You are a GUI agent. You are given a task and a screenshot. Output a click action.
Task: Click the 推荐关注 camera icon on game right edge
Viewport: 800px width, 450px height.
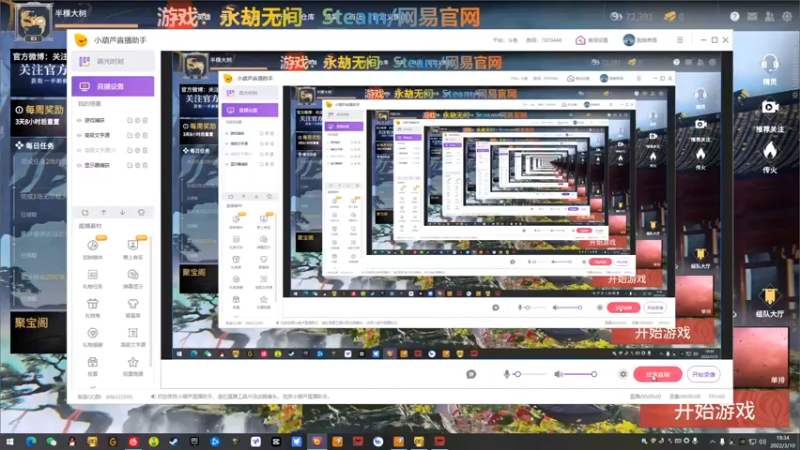770,108
